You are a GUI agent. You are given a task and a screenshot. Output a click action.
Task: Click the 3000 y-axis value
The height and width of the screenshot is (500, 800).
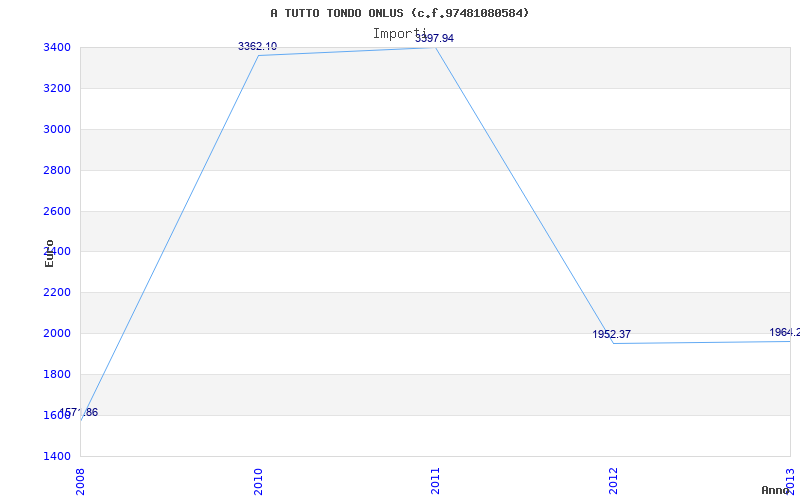(57, 130)
